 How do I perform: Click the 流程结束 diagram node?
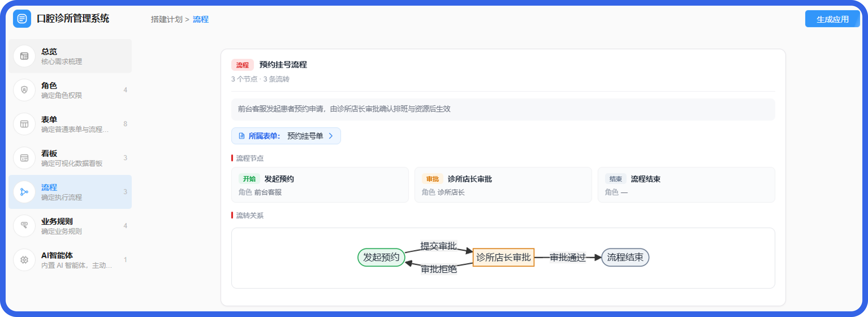point(625,257)
